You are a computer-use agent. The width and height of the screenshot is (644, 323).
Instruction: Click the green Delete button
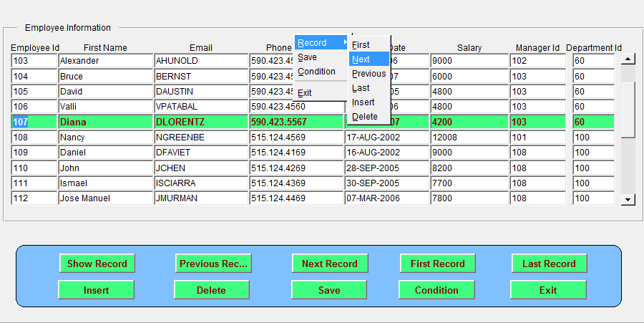(x=212, y=290)
